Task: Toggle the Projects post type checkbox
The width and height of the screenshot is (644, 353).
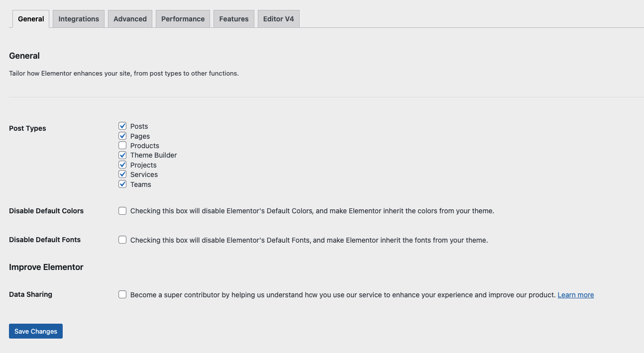Action: coord(122,165)
